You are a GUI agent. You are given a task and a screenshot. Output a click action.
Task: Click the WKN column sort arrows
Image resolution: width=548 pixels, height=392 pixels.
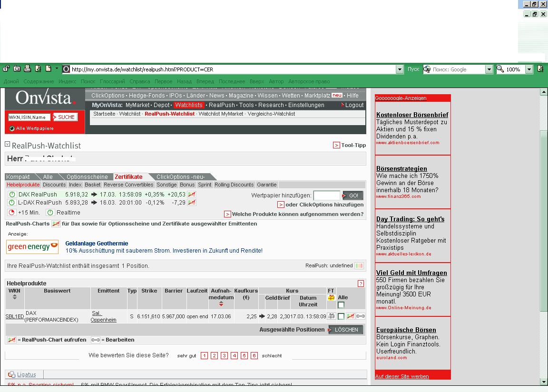[x=15, y=297]
